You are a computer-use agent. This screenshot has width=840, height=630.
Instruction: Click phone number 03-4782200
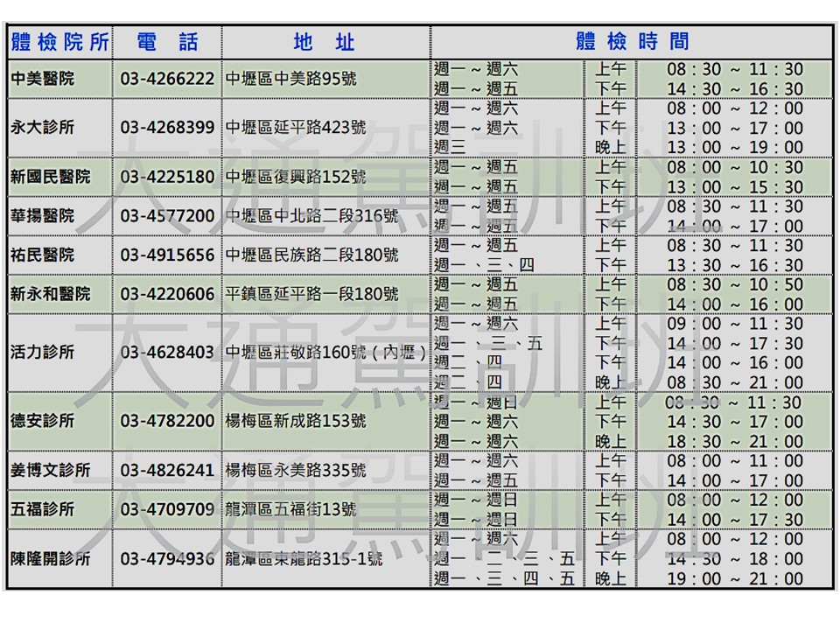click(167, 421)
